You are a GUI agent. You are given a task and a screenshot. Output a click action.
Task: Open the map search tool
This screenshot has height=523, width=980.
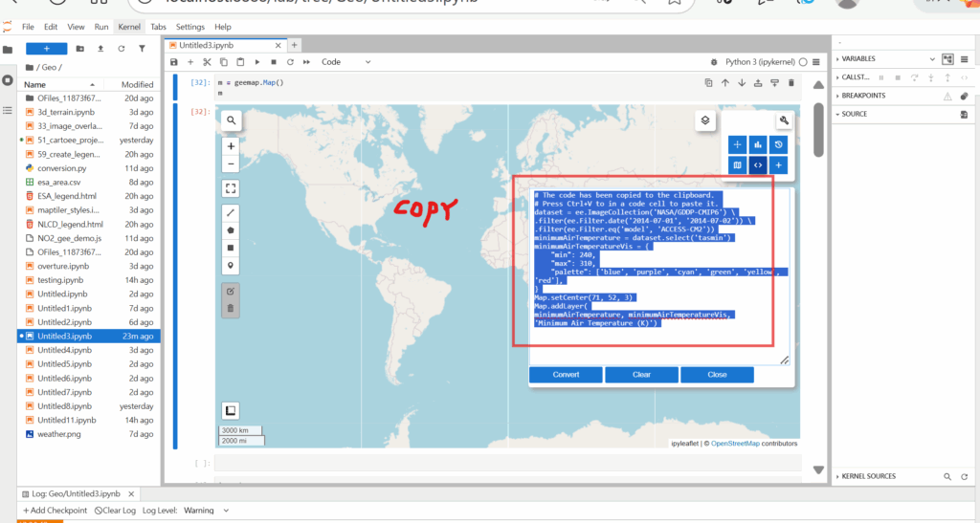coord(231,120)
